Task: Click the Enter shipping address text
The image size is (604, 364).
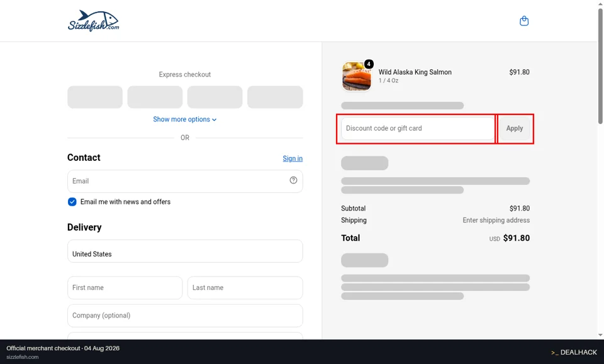Action: (x=496, y=220)
